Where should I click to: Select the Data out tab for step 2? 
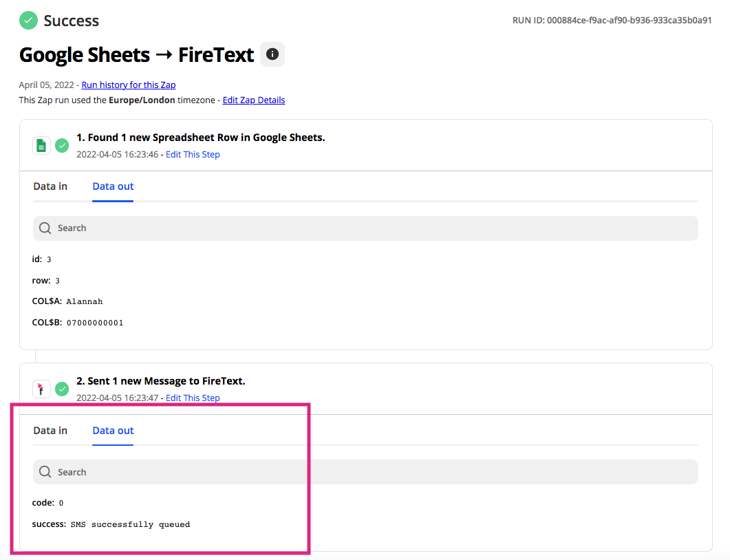(112, 430)
